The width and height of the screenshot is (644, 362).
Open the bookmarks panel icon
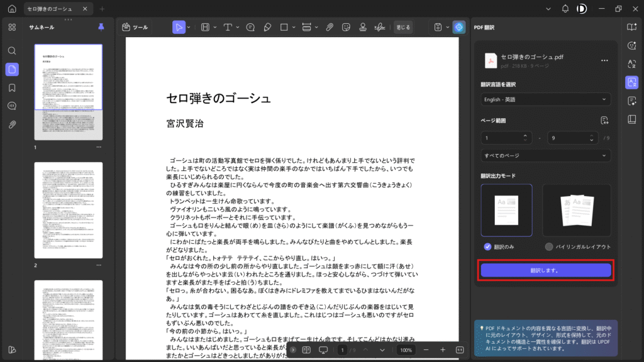click(12, 87)
